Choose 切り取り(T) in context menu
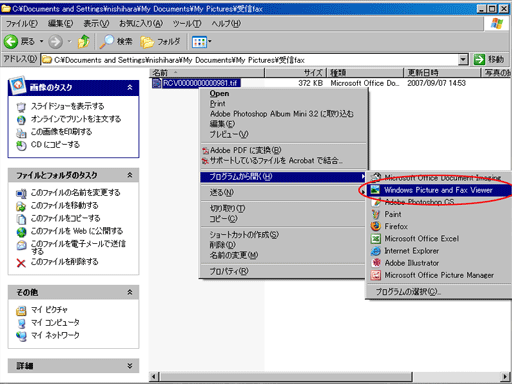The image size is (512, 384). coord(283,209)
